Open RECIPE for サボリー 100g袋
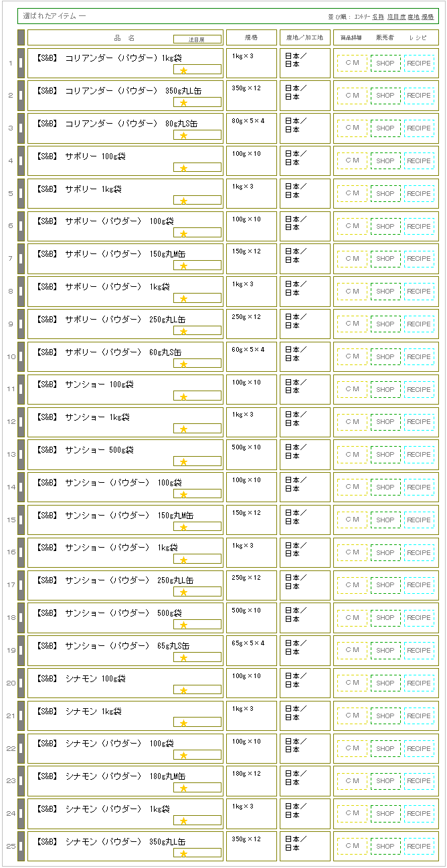 click(x=419, y=161)
